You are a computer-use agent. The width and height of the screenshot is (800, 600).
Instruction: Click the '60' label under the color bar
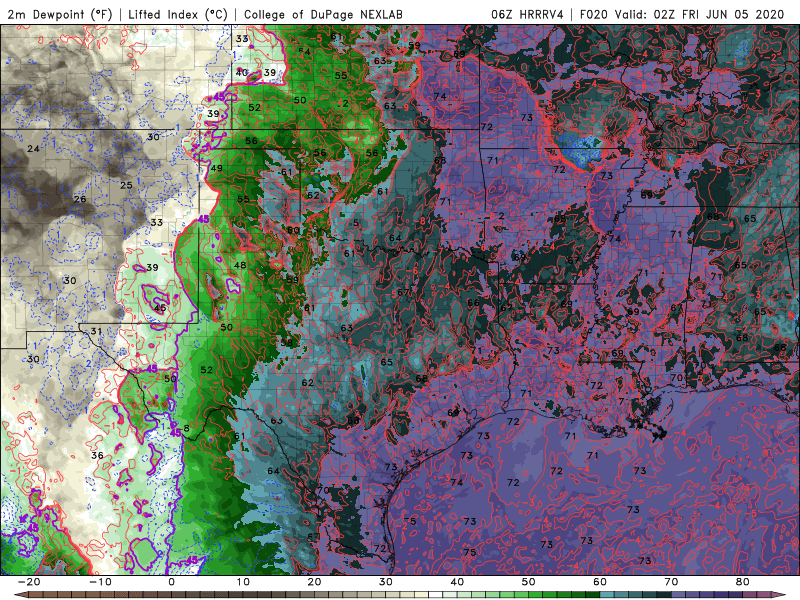600,582
